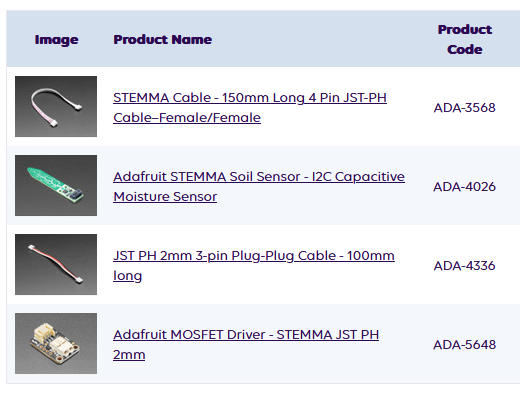Image resolution: width=520 pixels, height=396 pixels.
Task: Select product code ADA-4336
Action: tap(465, 266)
